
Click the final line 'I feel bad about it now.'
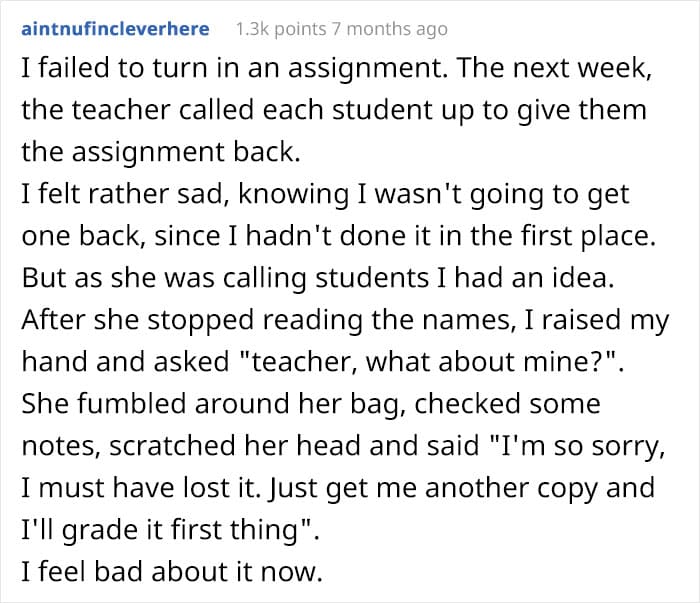pyautogui.click(x=172, y=572)
